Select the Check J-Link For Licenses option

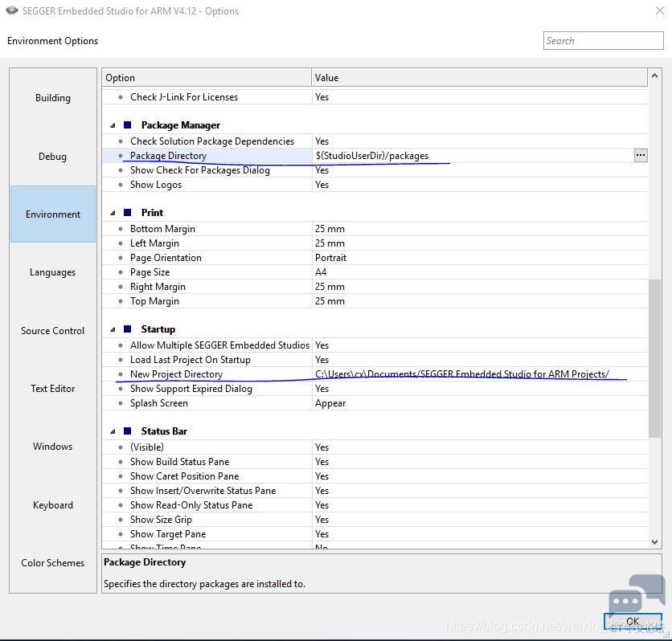pyautogui.click(x=184, y=97)
